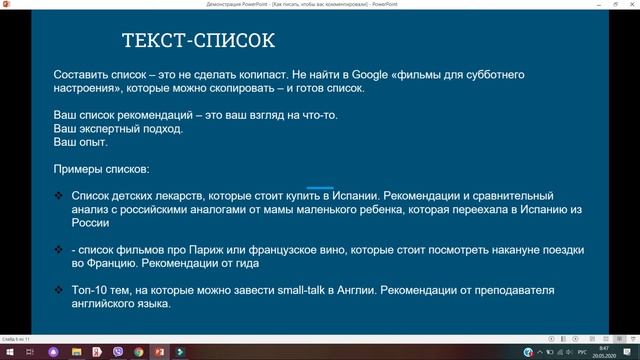The image size is (640, 360).
Task: Go to the previous slide via status bar arrow
Action: click(551, 339)
